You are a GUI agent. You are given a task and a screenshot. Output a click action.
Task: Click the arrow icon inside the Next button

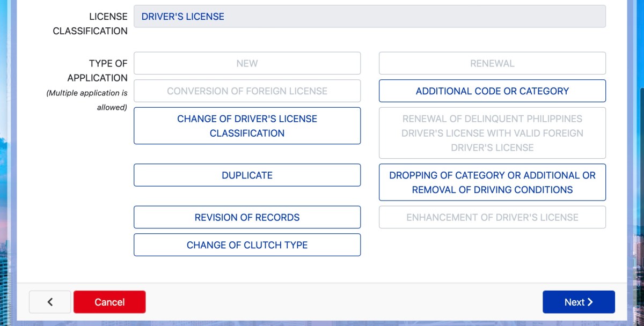coord(590,302)
